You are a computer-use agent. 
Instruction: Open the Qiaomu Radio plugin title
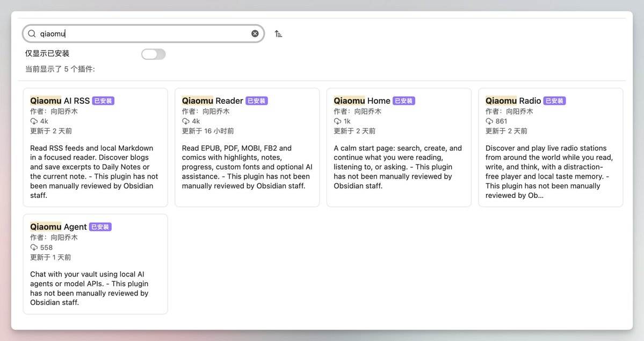coord(513,101)
